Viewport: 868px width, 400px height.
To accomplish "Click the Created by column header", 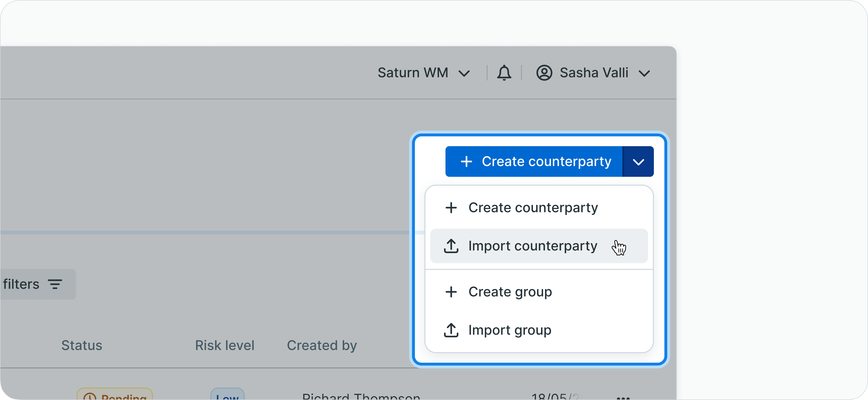I will 322,345.
